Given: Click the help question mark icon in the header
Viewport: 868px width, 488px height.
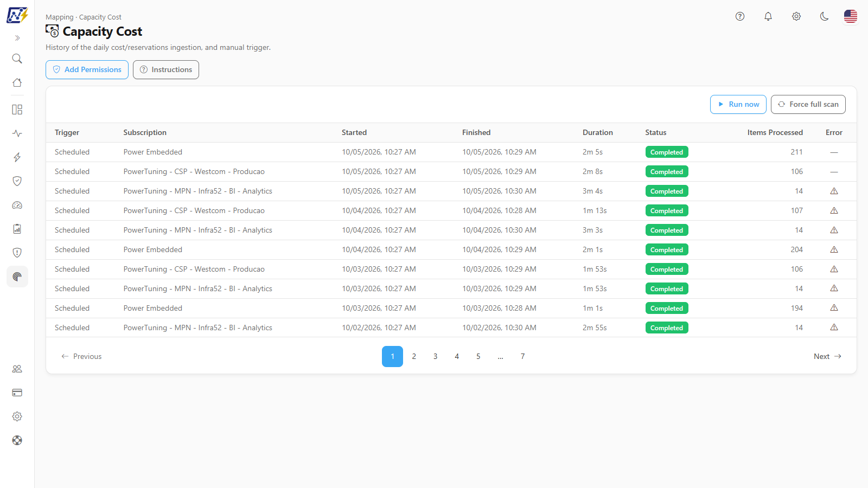Looking at the screenshot, I should coord(740,16).
